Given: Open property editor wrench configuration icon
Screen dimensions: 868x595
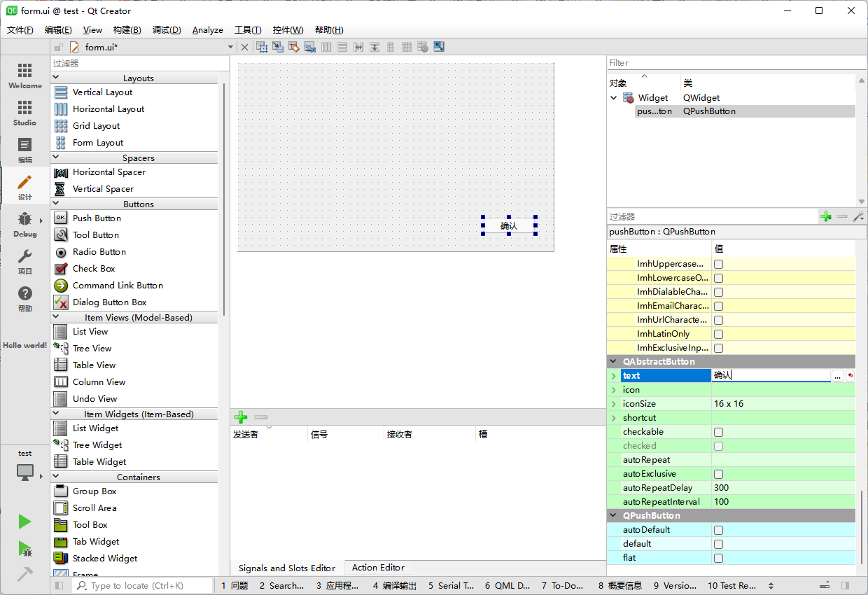Looking at the screenshot, I should click(858, 217).
